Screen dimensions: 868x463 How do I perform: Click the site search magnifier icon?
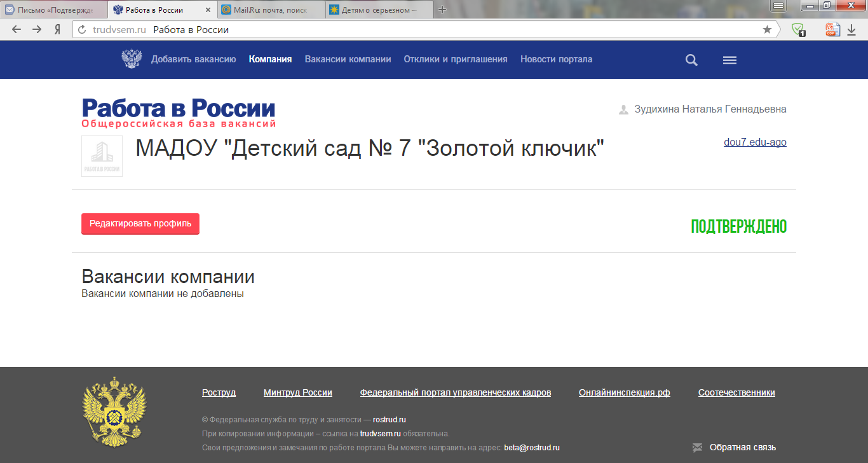point(691,60)
